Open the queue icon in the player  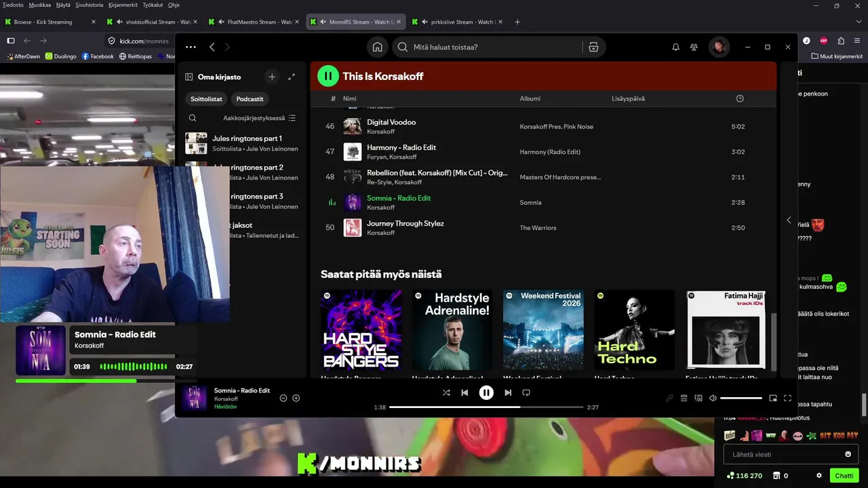pos(684,398)
